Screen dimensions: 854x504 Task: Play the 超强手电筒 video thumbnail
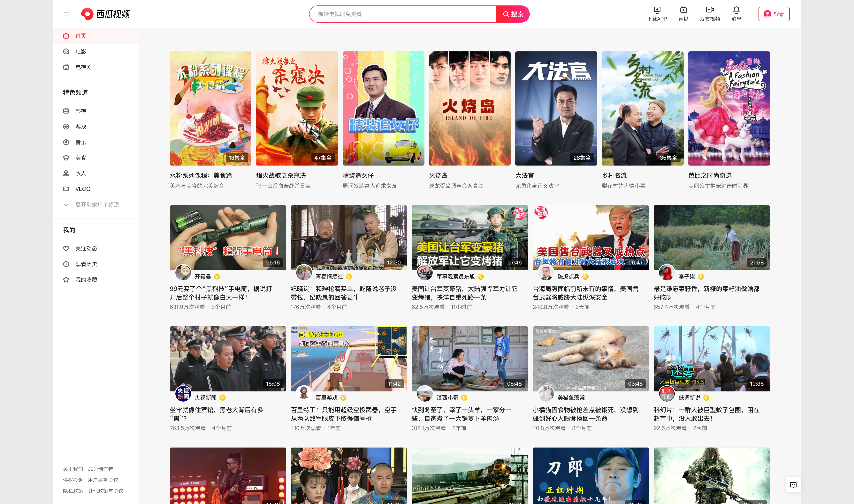coord(228,237)
